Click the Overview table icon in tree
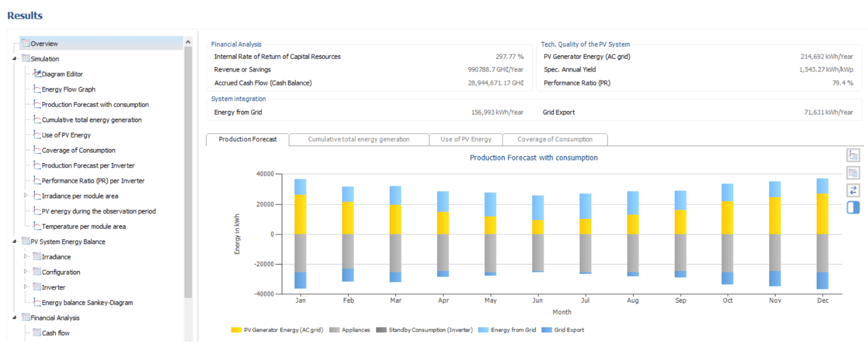 pos(25,43)
